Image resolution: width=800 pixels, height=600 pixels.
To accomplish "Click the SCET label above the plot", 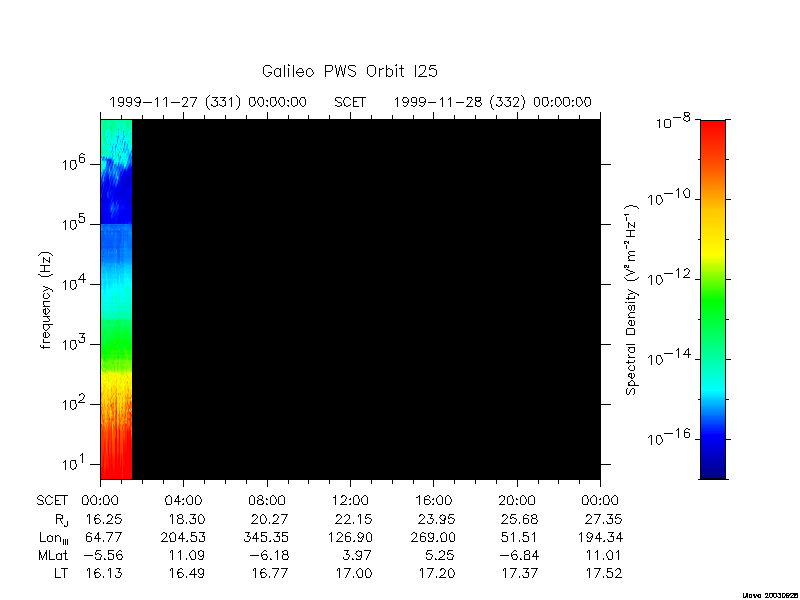I will (x=350, y=103).
